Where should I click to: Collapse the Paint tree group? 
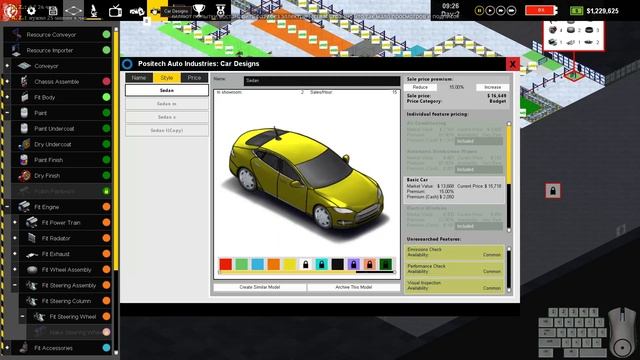[7, 113]
